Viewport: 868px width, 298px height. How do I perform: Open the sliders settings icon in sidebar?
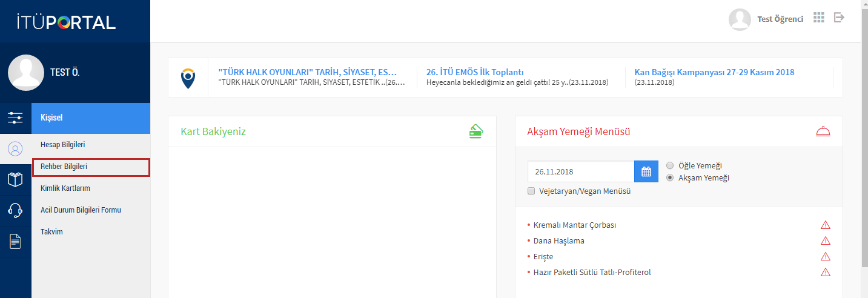pyautogui.click(x=15, y=118)
